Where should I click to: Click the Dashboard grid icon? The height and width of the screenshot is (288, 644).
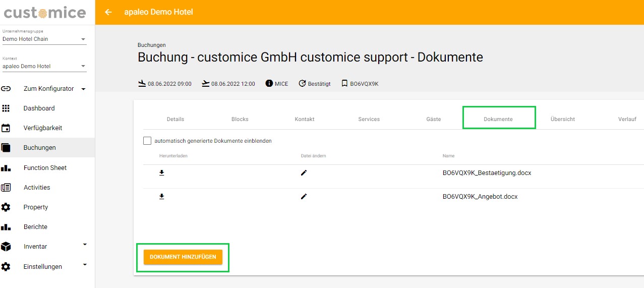6,108
